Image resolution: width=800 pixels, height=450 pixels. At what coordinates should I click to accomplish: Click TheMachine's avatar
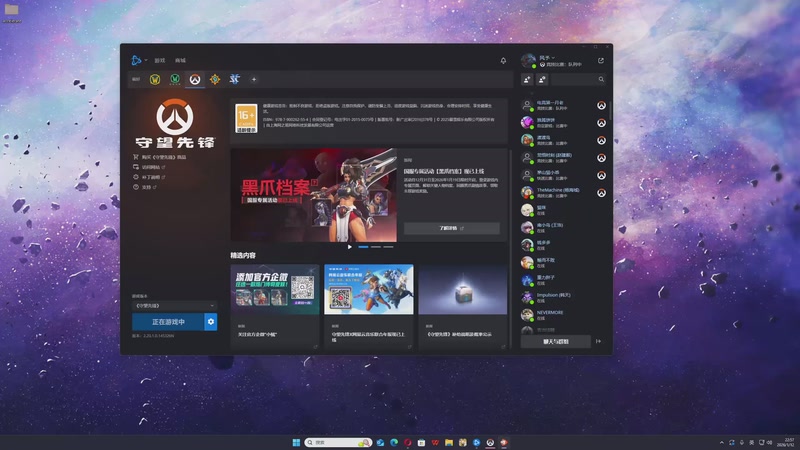click(x=527, y=193)
